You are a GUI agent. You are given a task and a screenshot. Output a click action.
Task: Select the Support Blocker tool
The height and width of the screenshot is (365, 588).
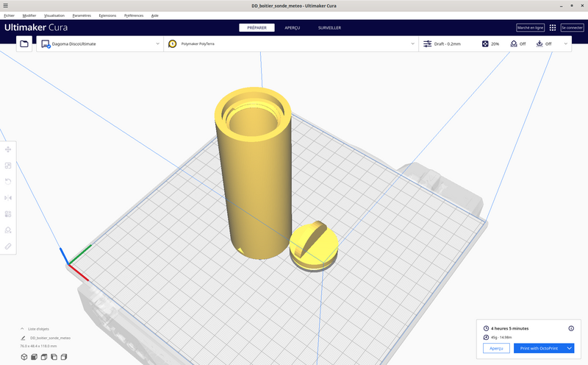(8, 230)
